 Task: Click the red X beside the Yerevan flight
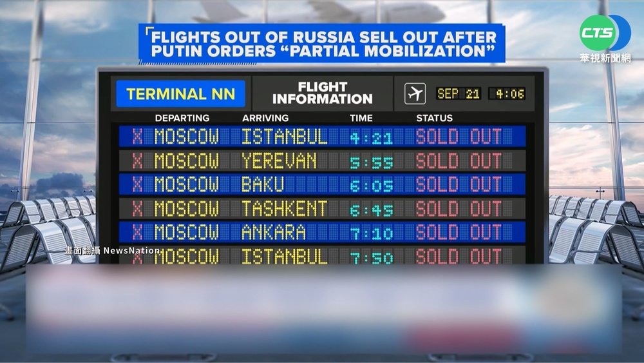click(x=137, y=161)
